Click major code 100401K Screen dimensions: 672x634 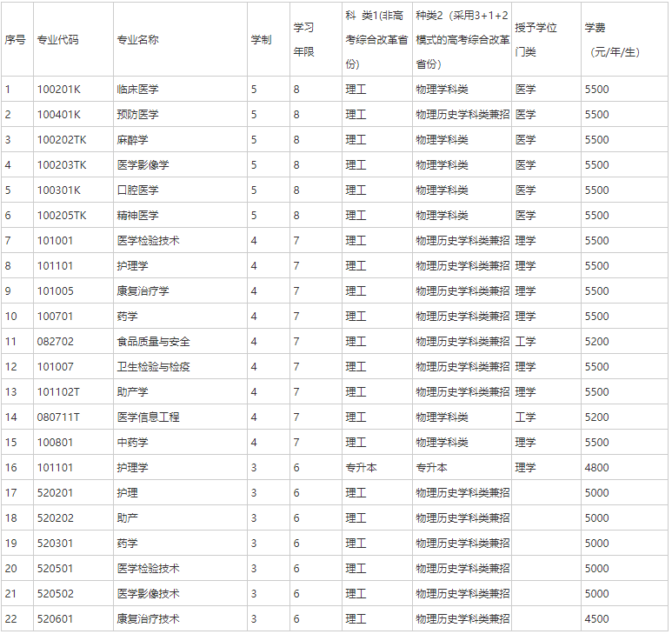coord(59,115)
